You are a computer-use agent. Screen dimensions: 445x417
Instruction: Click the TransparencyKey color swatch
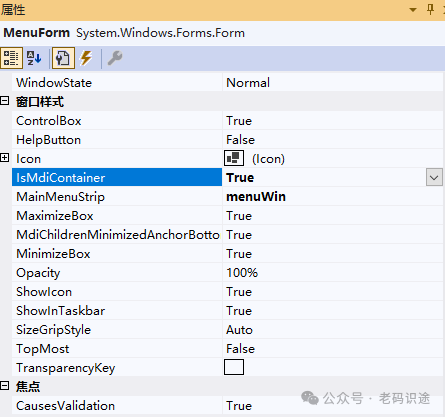point(234,367)
